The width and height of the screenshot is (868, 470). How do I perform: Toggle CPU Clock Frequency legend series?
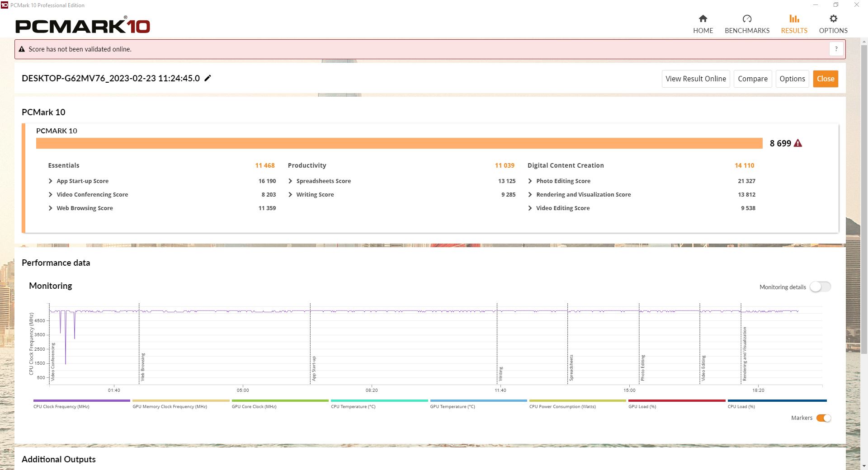[81, 403]
